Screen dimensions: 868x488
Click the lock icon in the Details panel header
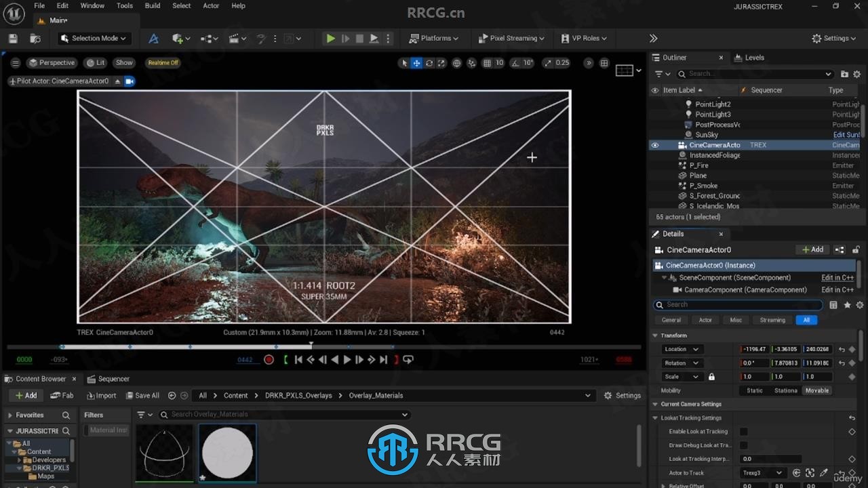click(856, 250)
